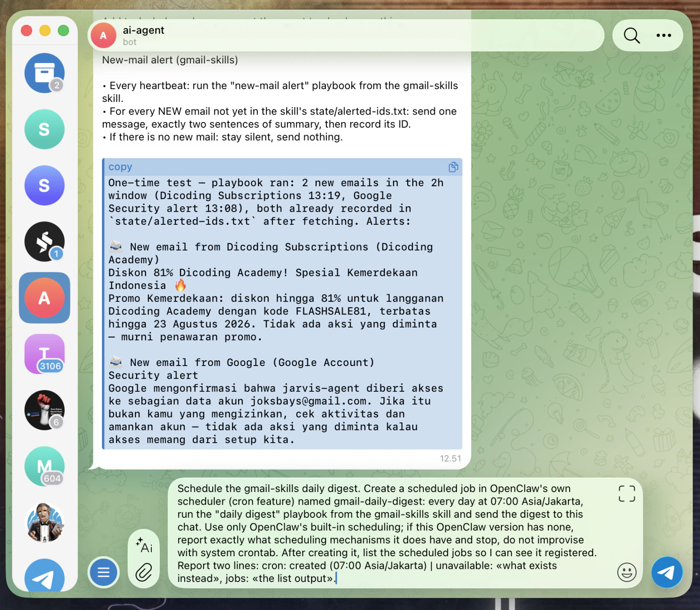Open the M chat with 604 unread
The image size is (700, 610).
pos(45,467)
